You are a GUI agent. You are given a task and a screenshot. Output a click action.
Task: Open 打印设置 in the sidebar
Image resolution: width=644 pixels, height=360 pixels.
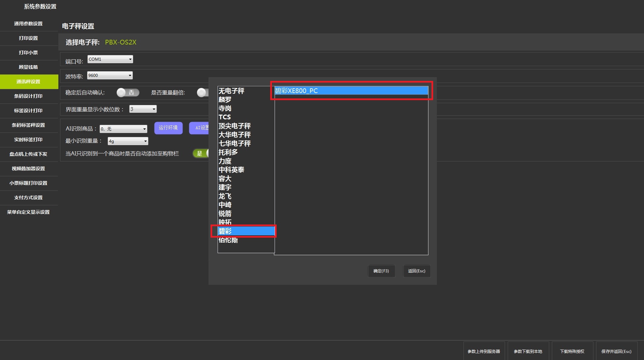point(29,38)
